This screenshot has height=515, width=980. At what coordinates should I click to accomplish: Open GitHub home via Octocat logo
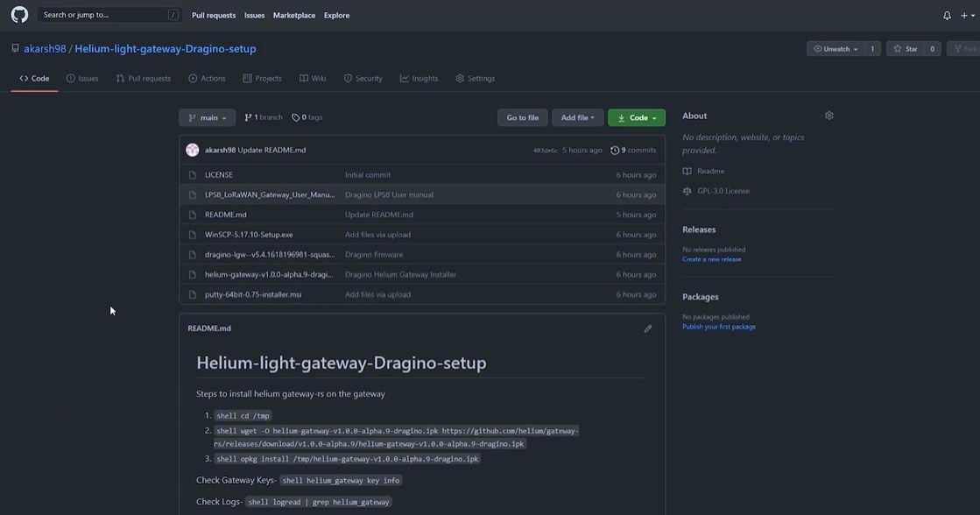pyautogui.click(x=19, y=15)
